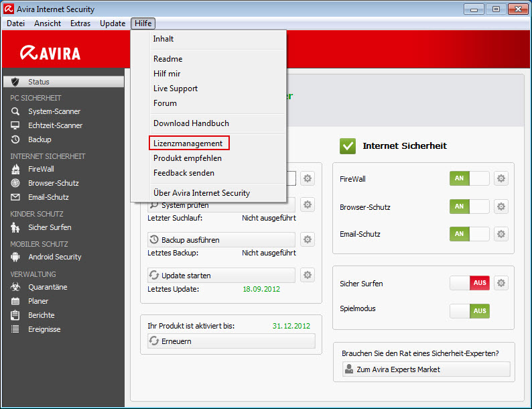Open the Ansicht menu
532x409 pixels.
coord(48,23)
